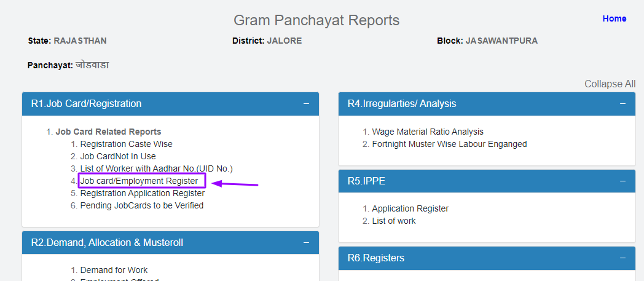Click the R5.IPPE header title
644x281 pixels.
(x=366, y=181)
